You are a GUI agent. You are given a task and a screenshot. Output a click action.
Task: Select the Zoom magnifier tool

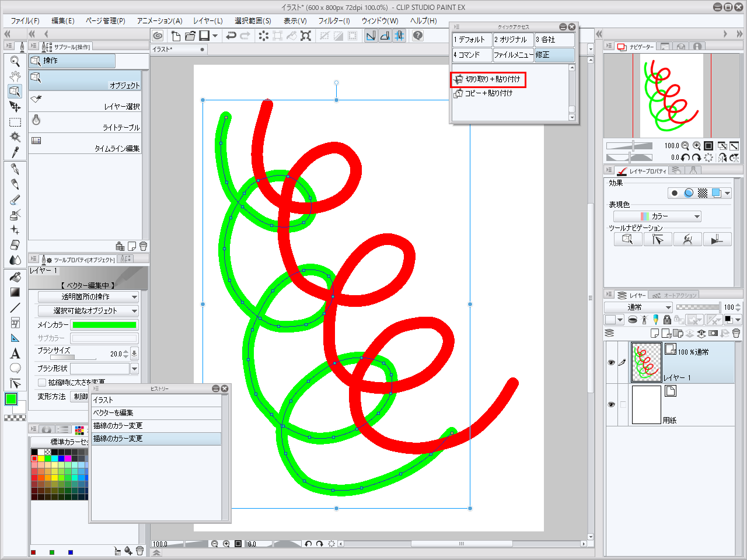pyautogui.click(x=15, y=61)
